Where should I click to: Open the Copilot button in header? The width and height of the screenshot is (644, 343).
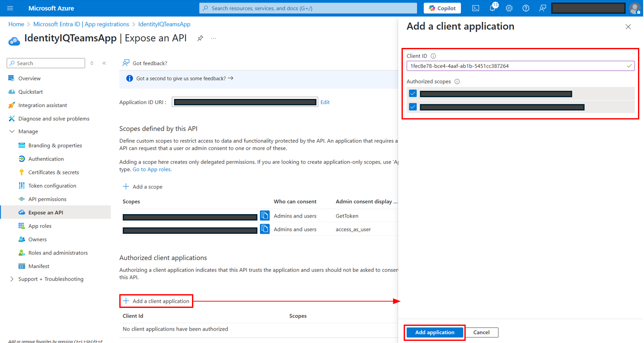442,8
